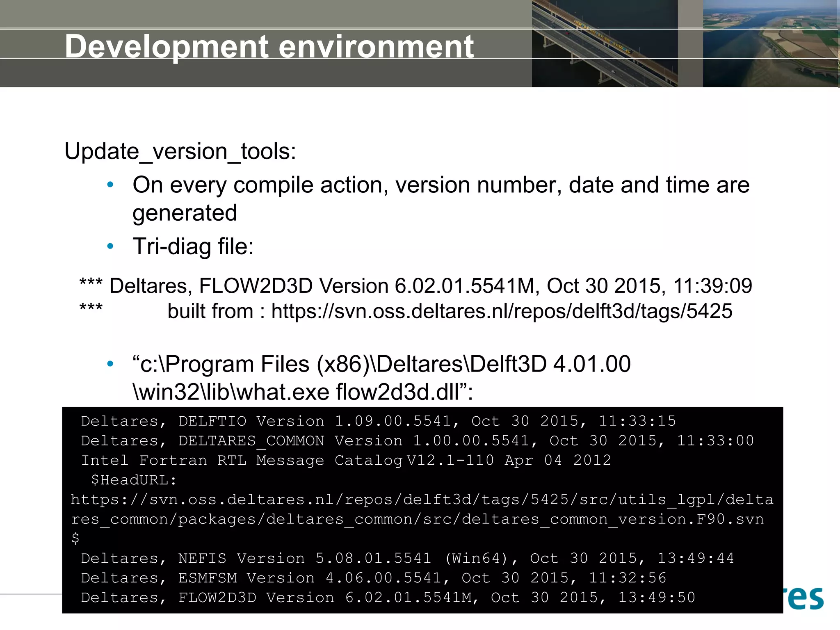Click the Deltares logo in the corner

click(x=804, y=599)
